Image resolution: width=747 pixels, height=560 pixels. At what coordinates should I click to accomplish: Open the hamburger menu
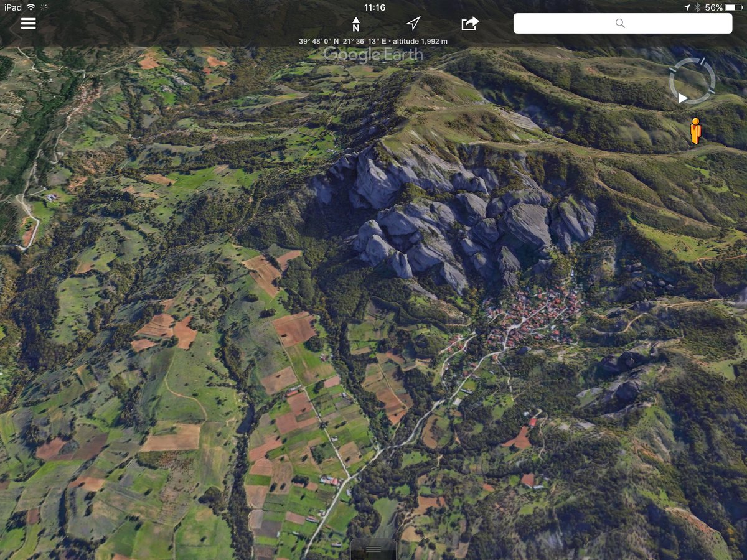coord(28,24)
